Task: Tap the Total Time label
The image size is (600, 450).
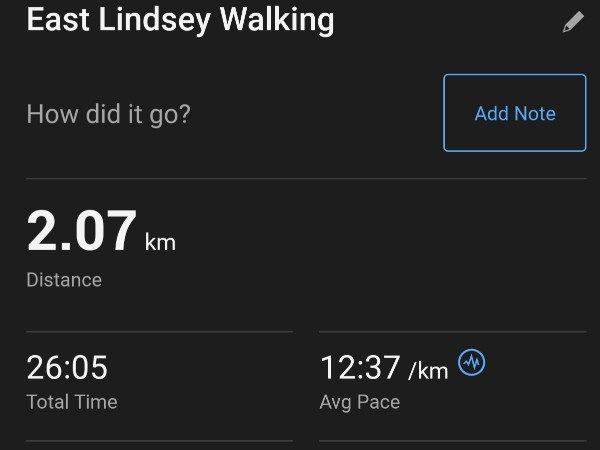Action: pyautogui.click(x=72, y=402)
